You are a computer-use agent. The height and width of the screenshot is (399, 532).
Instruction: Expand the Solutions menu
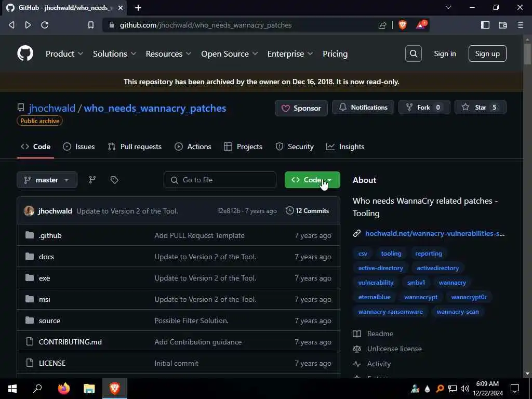click(114, 54)
